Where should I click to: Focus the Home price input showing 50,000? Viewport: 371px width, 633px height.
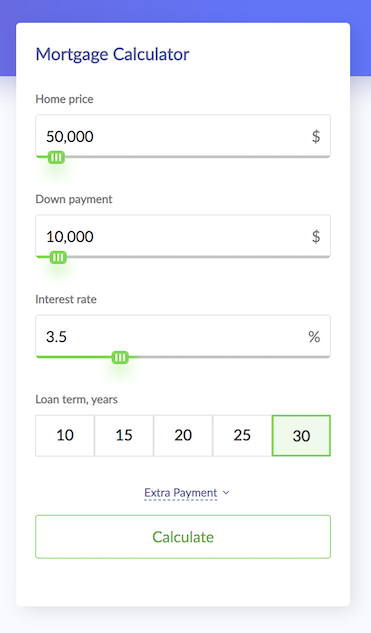click(183, 136)
